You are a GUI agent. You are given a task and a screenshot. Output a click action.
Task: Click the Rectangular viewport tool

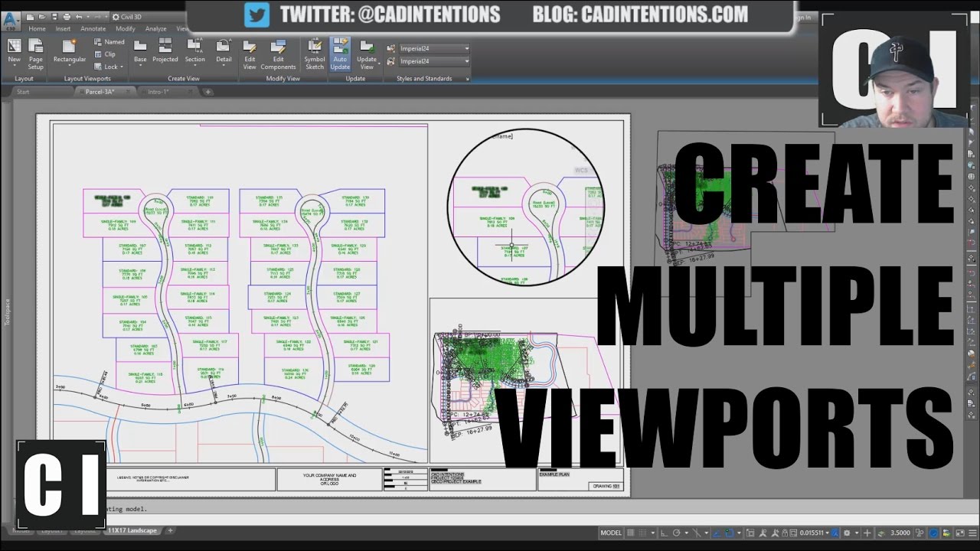point(70,51)
